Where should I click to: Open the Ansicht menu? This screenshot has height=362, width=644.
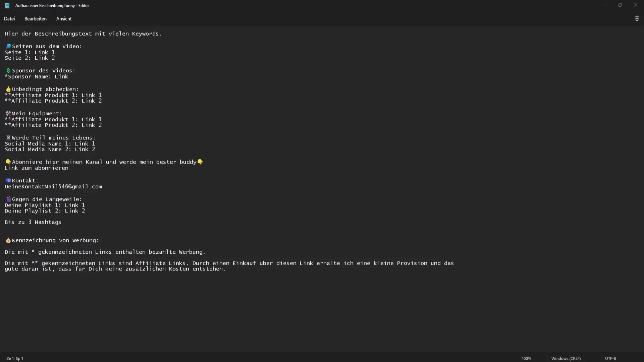(64, 18)
